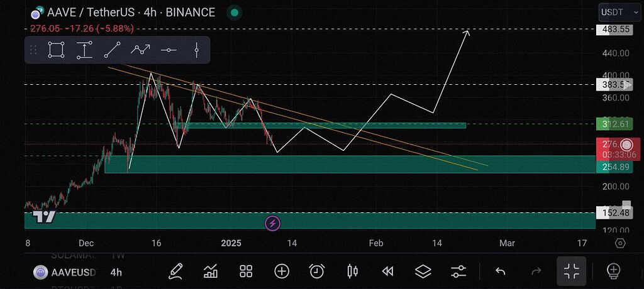The width and height of the screenshot is (644, 289).
Task: Open the layout templates grid
Action: click(x=246, y=271)
